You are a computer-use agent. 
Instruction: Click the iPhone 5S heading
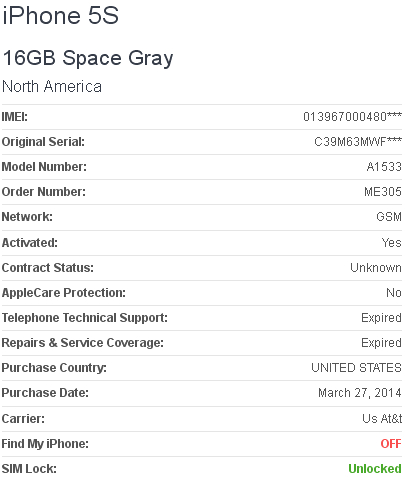point(60,16)
